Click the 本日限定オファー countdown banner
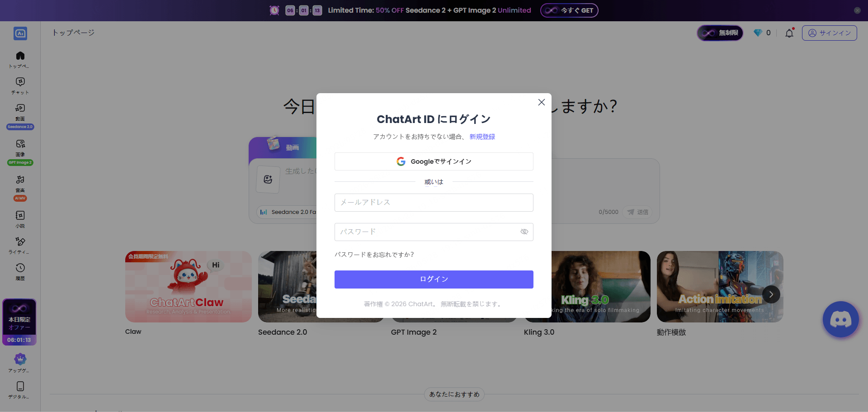Screen dimensions: 868x412 tap(19, 322)
